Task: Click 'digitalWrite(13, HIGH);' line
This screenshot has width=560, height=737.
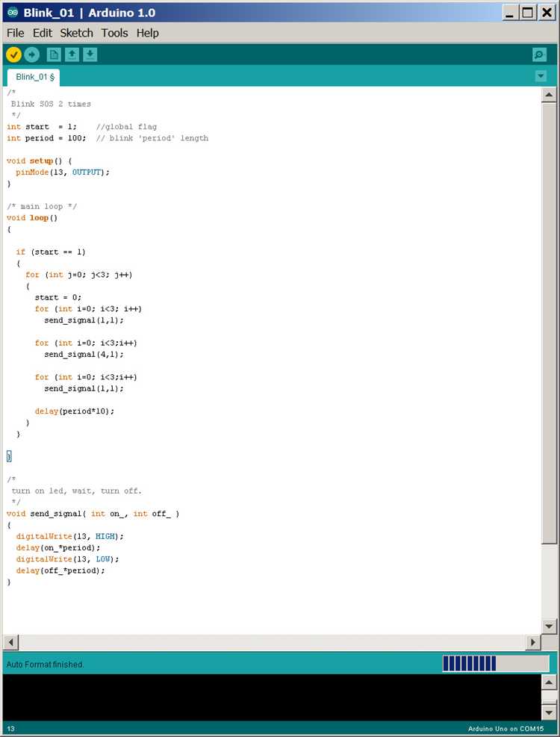Action: click(69, 536)
